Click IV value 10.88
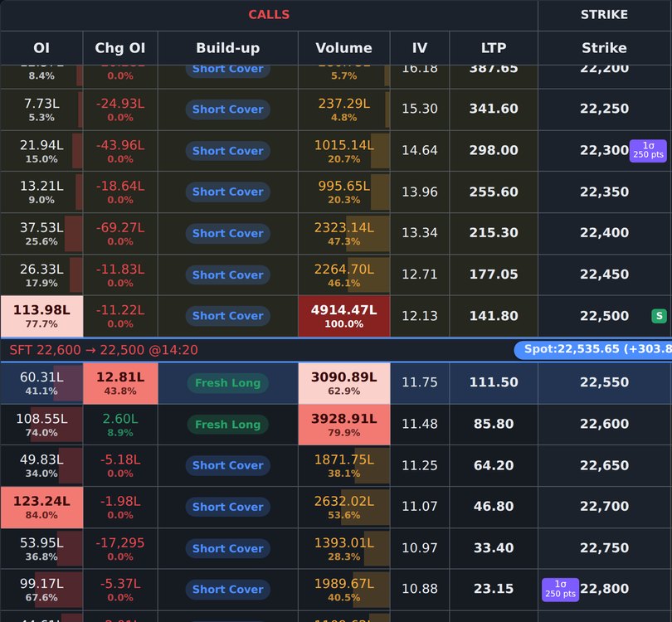Screen dimensions: 672x622 pos(420,588)
